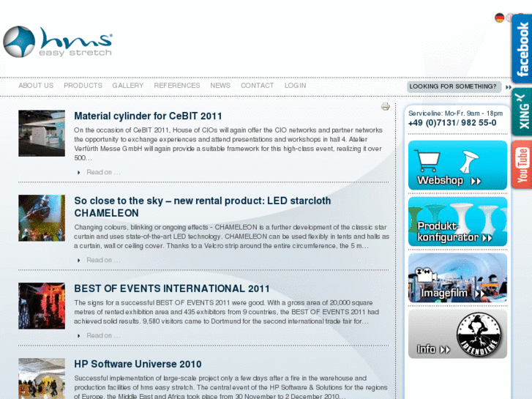Open the BEST OF EVENTS article thumbnail
532x399 pixels.
pyautogui.click(x=42, y=306)
